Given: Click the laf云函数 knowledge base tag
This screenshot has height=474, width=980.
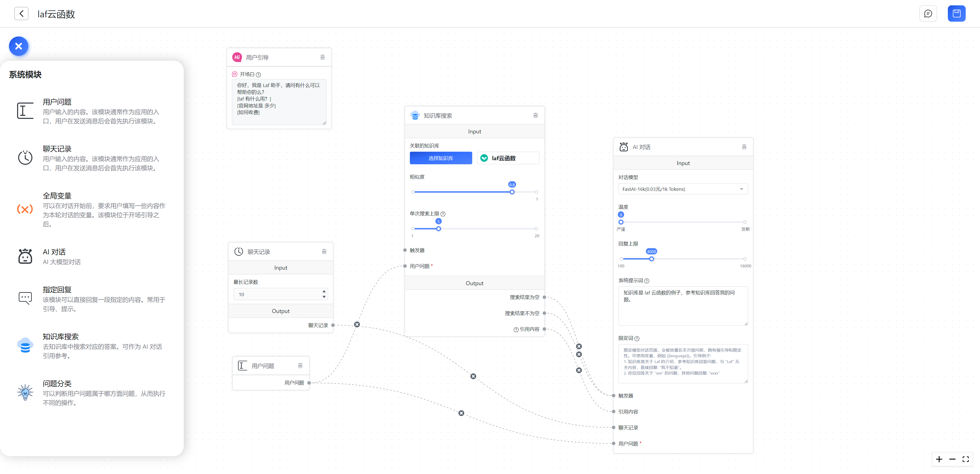Looking at the screenshot, I should point(508,158).
